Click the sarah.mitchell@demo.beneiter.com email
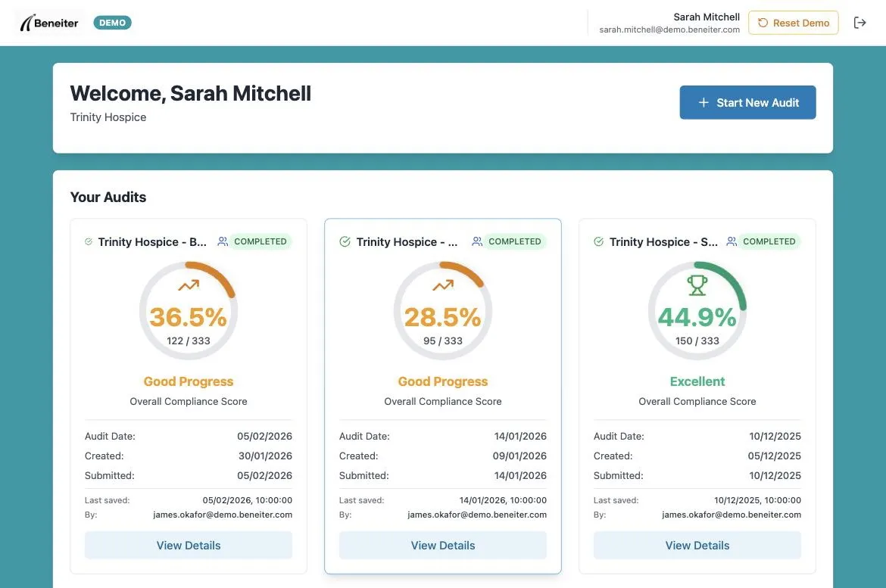886x588 pixels. click(x=669, y=30)
